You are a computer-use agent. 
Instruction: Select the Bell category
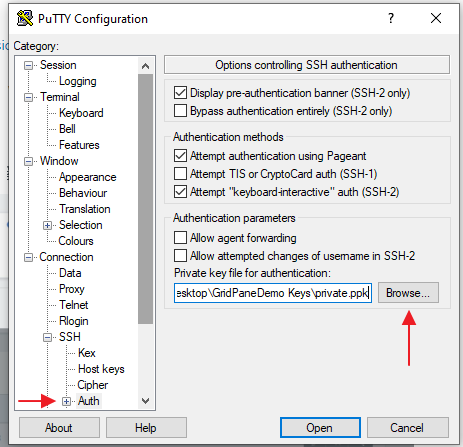click(67, 129)
